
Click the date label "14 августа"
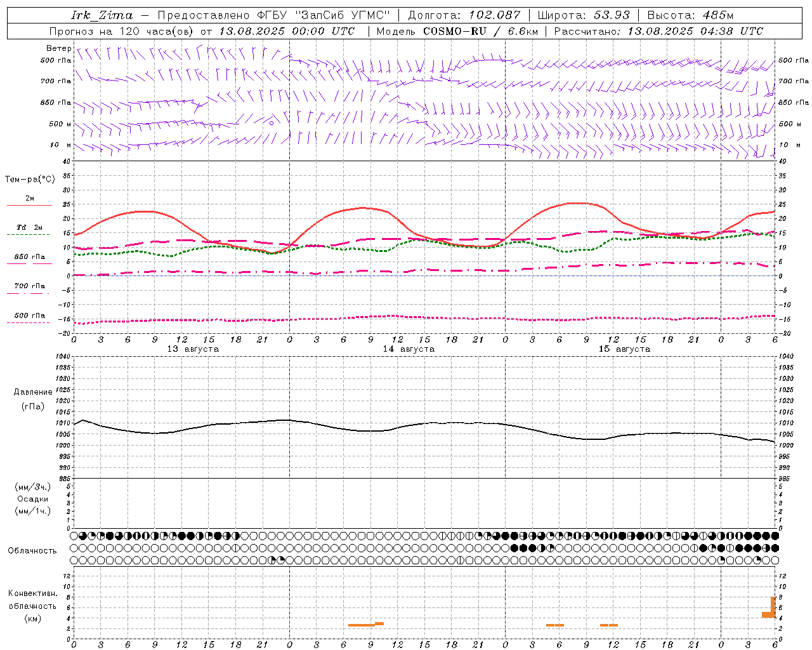point(409,349)
